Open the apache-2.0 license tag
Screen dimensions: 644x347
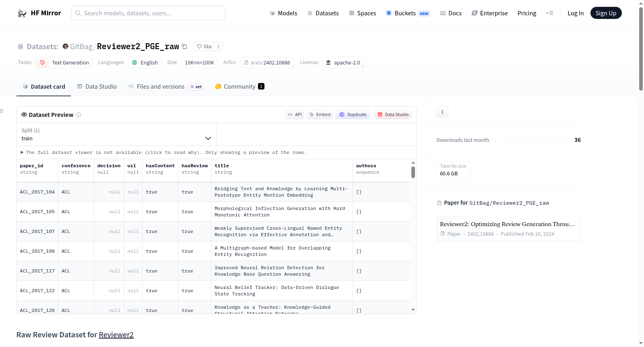tap(343, 62)
